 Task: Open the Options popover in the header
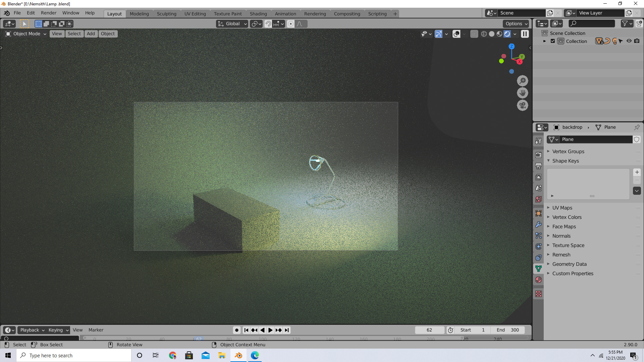pyautogui.click(x=516, y=24)
